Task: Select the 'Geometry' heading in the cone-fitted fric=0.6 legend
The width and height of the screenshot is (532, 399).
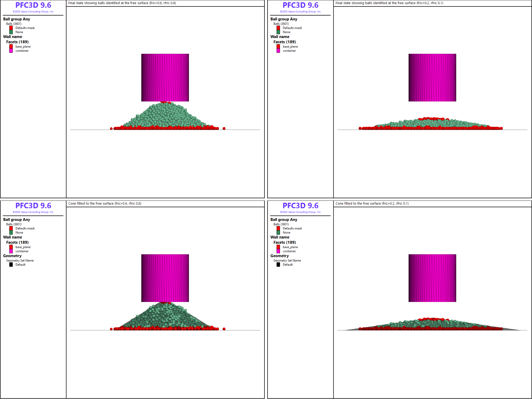Action: 12,256
